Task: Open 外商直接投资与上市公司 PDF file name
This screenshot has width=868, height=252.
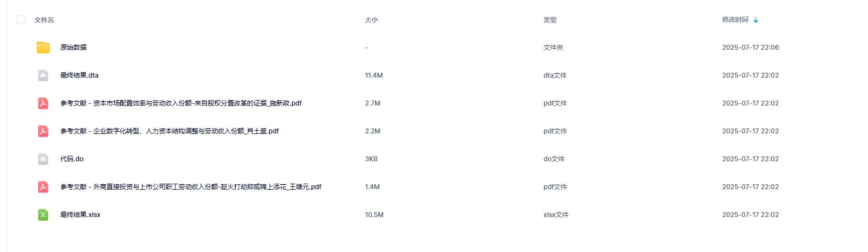Action: click(191, 187)
